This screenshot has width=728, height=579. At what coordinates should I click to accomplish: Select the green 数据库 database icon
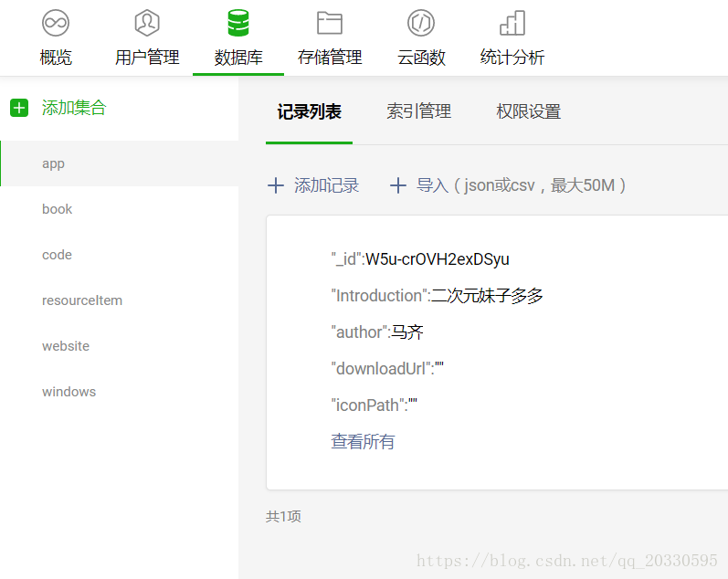point(238,23)
